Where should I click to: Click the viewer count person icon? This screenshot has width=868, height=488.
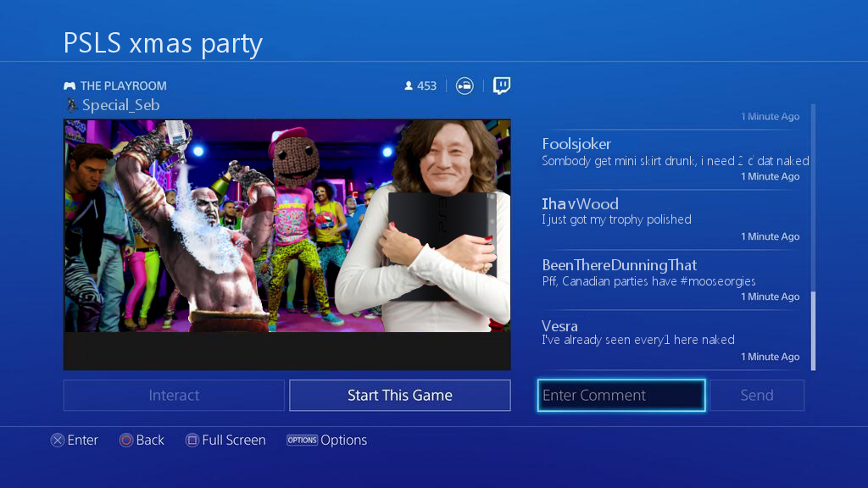pyautogui.click(x=409, y=86)
